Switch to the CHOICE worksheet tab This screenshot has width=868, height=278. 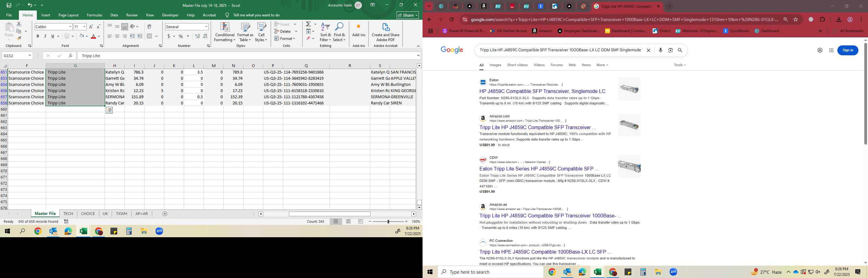pyautogui.click(x=88, y=214)
